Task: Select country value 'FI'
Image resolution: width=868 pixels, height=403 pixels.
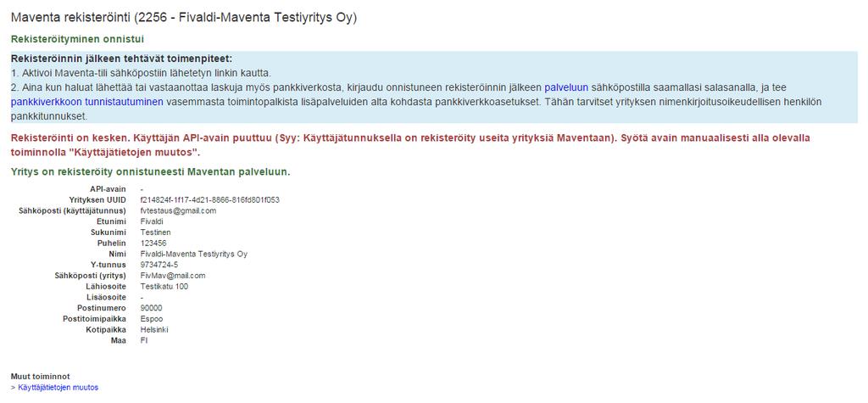Action: 144,340
